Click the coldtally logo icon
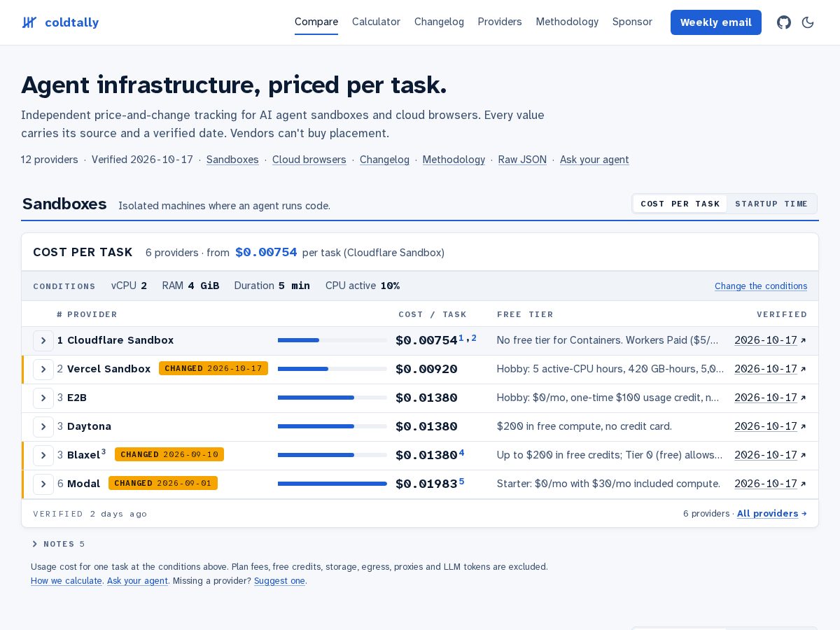Viewport: 840px width, 630px height. coord(29,22)
